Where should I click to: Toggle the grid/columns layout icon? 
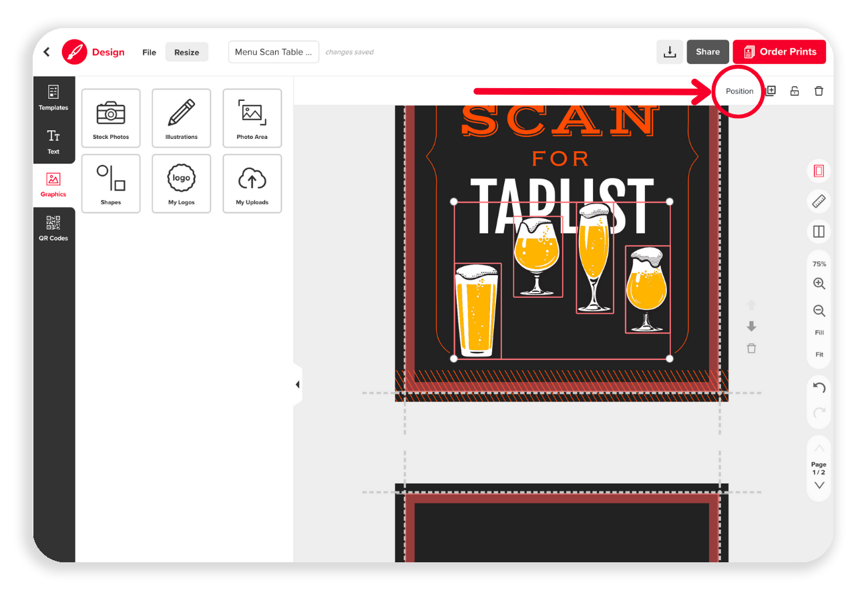819,232
